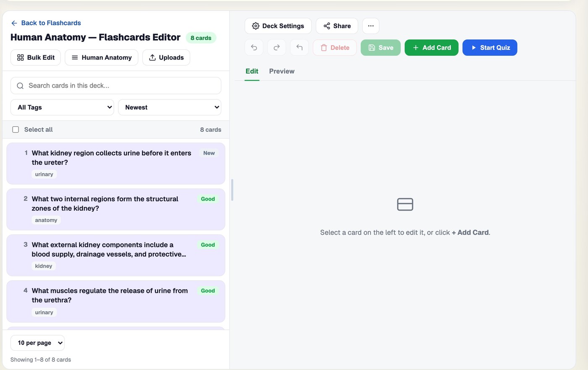Click the empty-state card icon in the editor
This screenshot has height=370, width=588.
coord(405,204)
